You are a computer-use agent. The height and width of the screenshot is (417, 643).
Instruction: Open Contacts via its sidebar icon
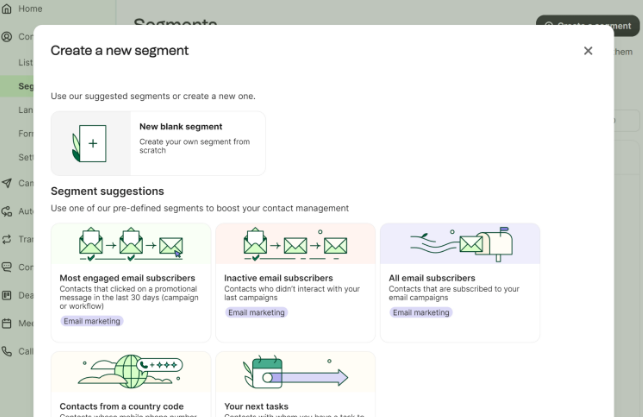8,37
